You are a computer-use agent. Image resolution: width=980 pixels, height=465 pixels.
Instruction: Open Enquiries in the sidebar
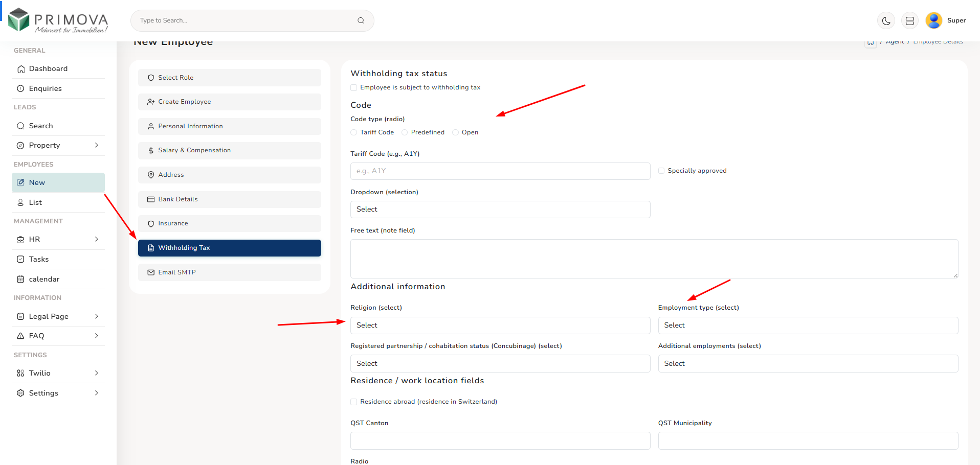(45, 88)
